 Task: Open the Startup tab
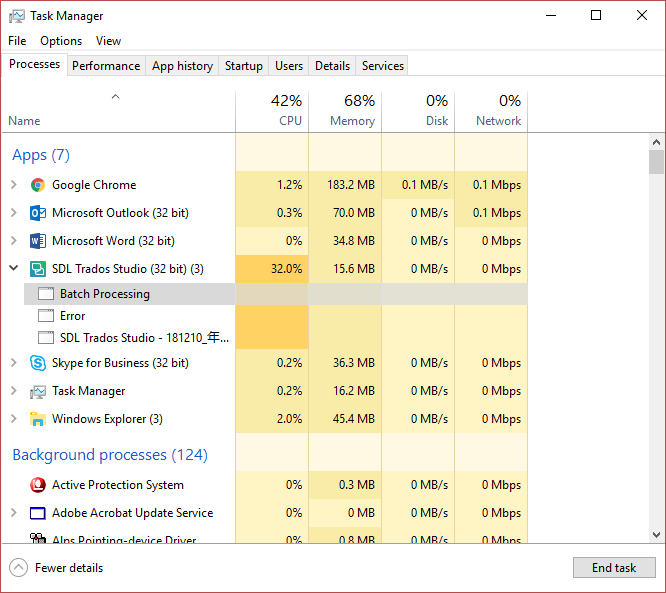pos(244,66)
